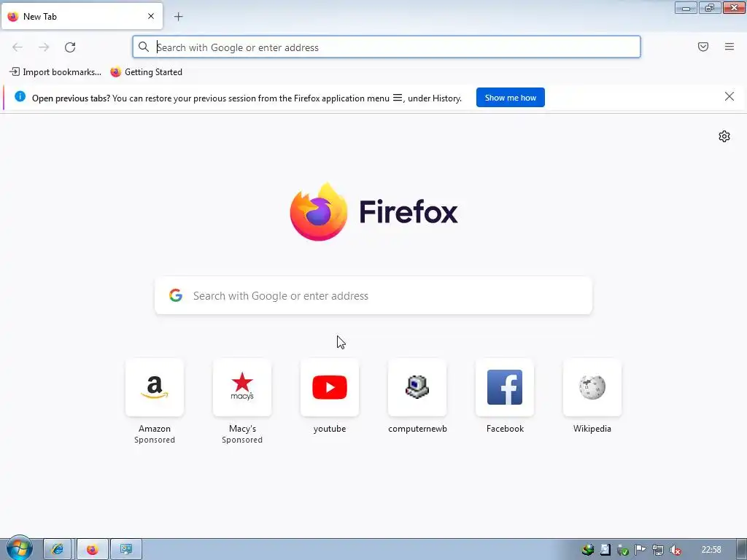Screen dimensions: 747x560
Task: Open new tab personalize gear settings
Action: coord(724,136)
